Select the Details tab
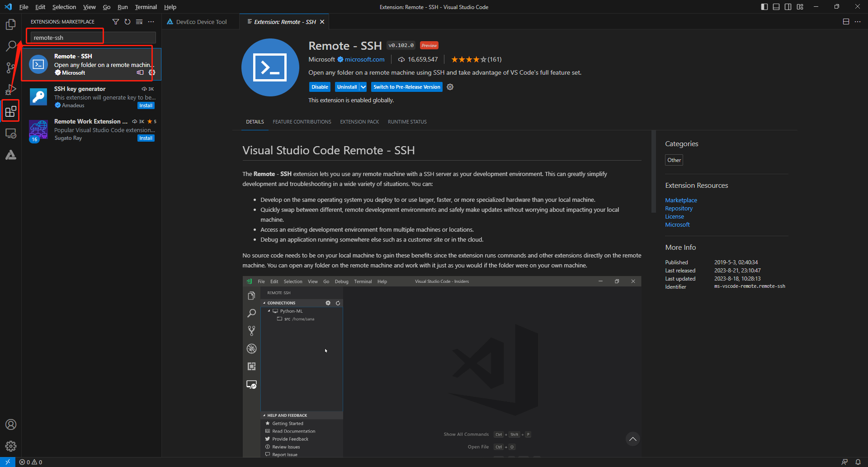 pyautogui.click(x=255, y=122)
